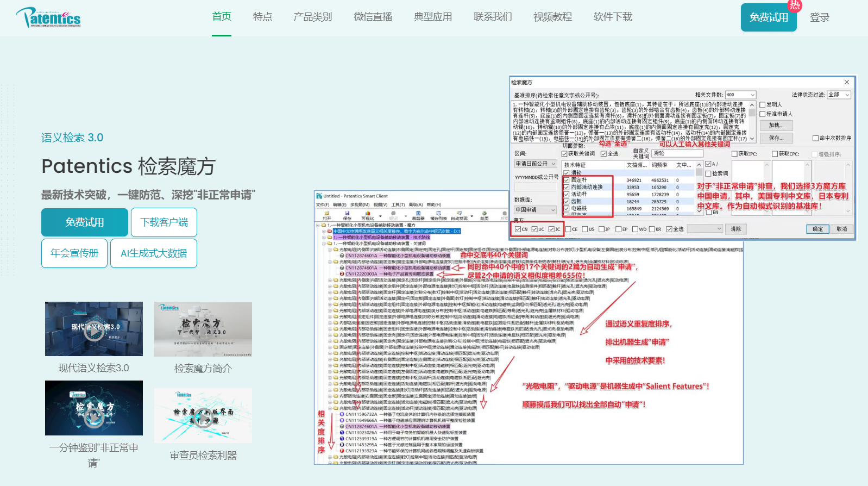Image resolution: width=868 pixels, height=486 pixels.
Task: Play the 现代语义检索3.0 video
Action: coord(94,329)
